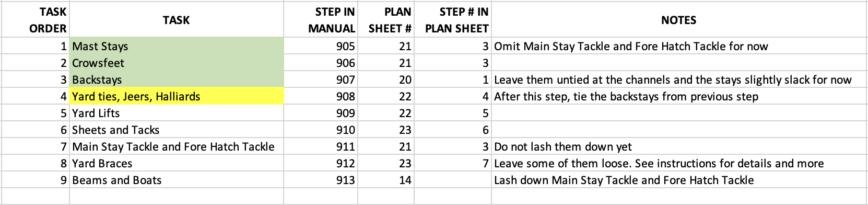This screenshot has width=868, height=205.
Task: Click the PLAN SHEET # header cell
Action: point(386,20)
